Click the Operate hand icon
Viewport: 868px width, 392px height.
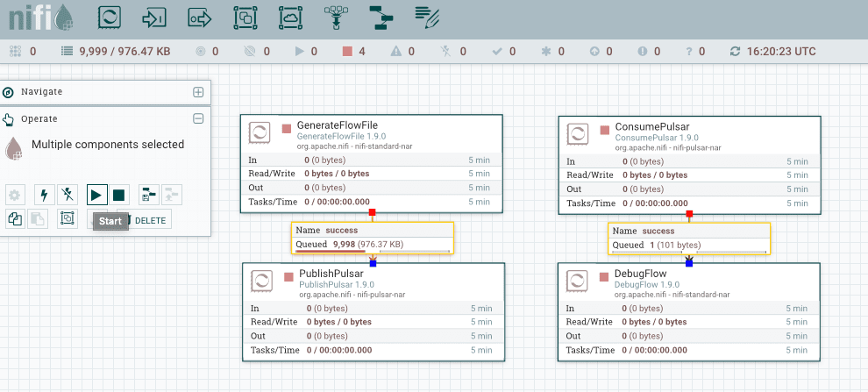8,119
